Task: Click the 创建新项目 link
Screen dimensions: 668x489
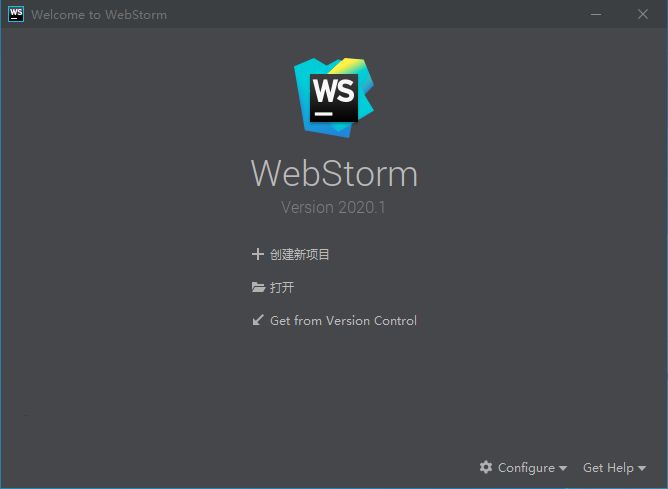Action: (x=299, y=254)
